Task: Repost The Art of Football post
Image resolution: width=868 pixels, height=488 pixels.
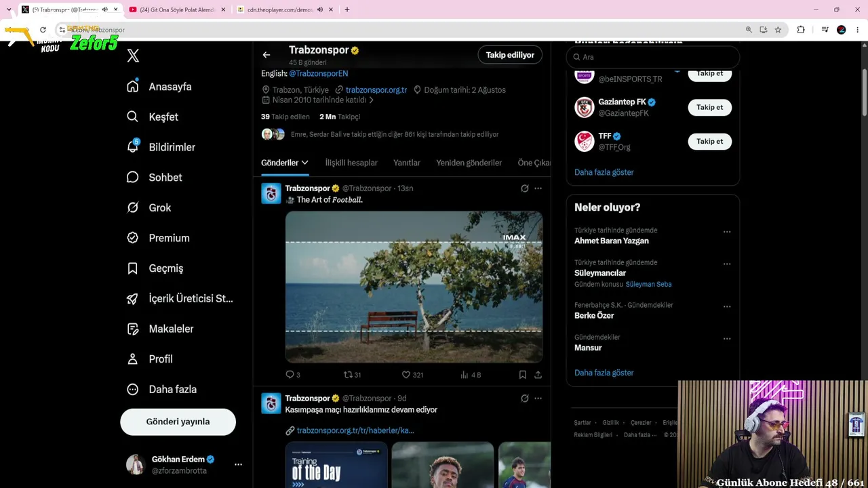Action: (x=352, y=374)
